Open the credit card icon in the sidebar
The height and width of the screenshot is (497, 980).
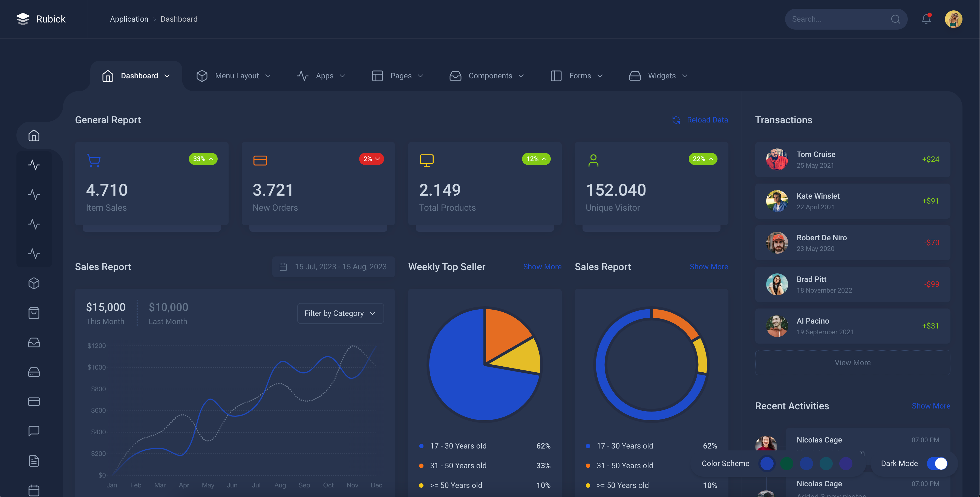(34, 401)
